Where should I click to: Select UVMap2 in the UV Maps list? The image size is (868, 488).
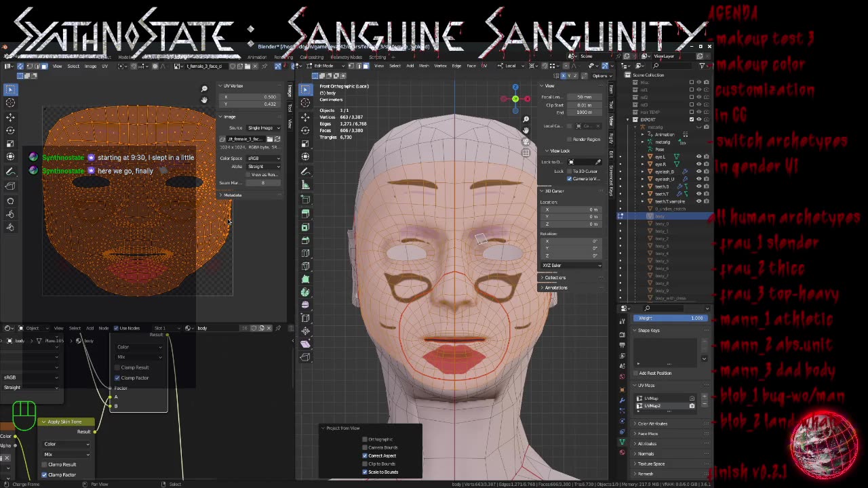[x=665, y=406]
